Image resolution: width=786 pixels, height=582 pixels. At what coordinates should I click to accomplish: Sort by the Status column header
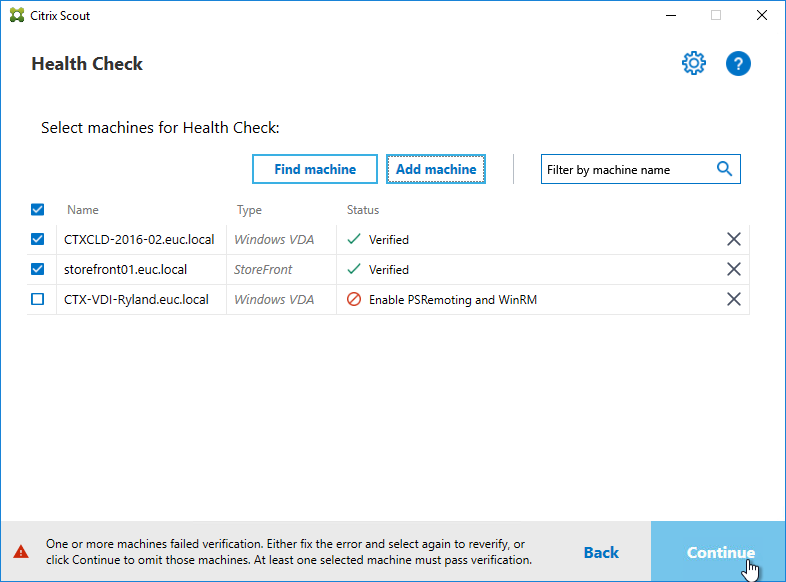[363, 210]
